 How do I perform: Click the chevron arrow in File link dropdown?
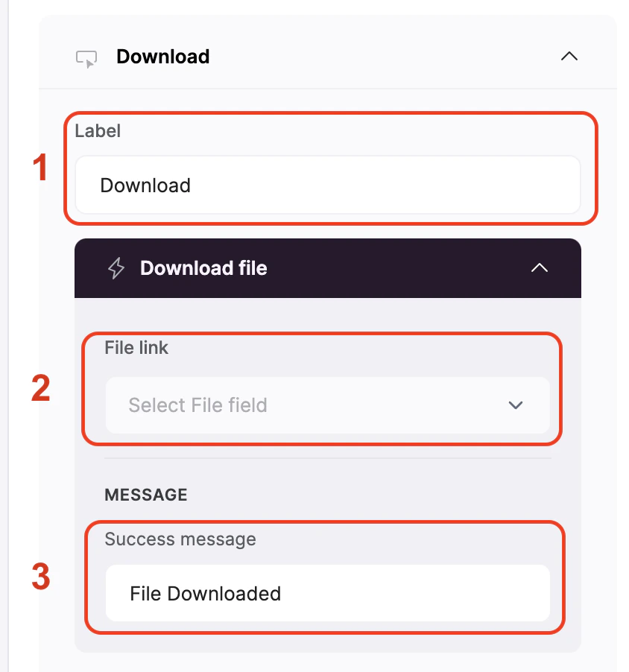pyautogui.click(x=516, y=405)
